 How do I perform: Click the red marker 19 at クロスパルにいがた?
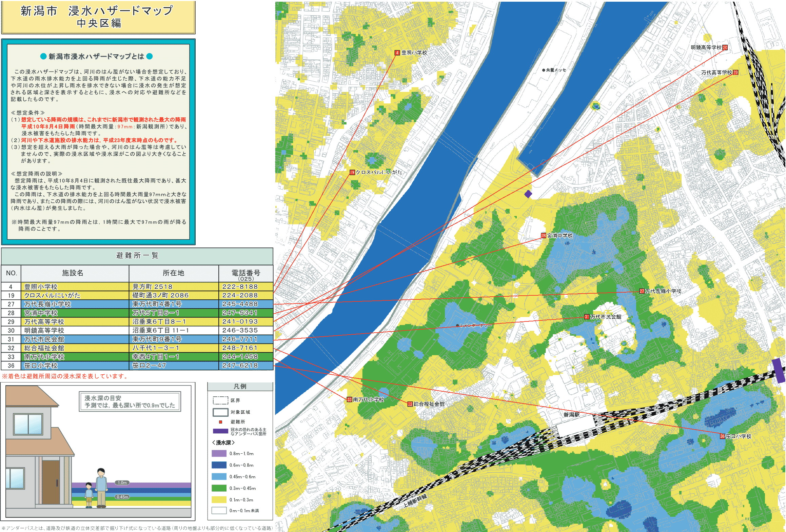[352, 173]
